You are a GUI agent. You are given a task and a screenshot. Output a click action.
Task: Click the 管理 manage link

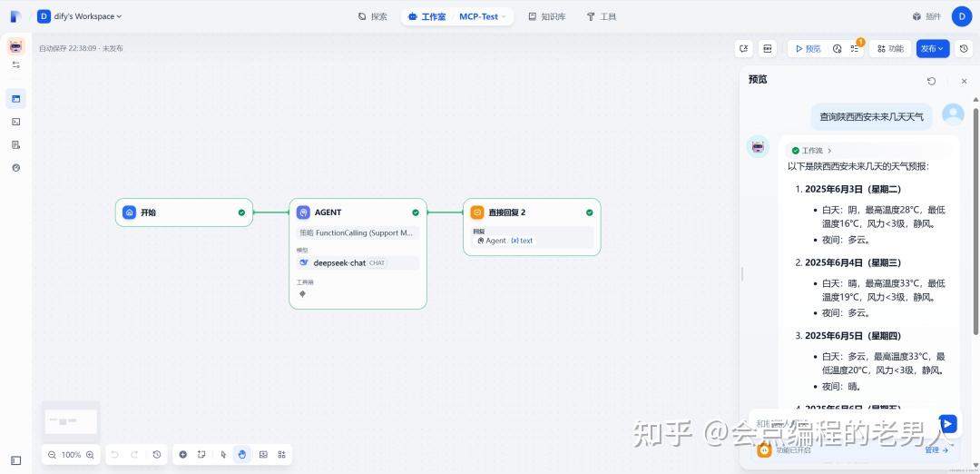pyautogui.click(x=936, y=449)
